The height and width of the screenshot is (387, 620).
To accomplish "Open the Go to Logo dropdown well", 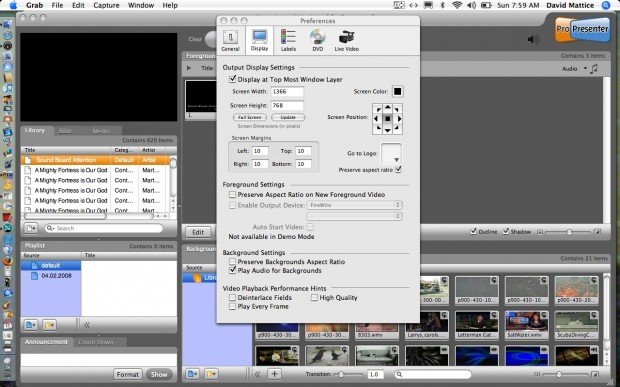I will (391, 153).
